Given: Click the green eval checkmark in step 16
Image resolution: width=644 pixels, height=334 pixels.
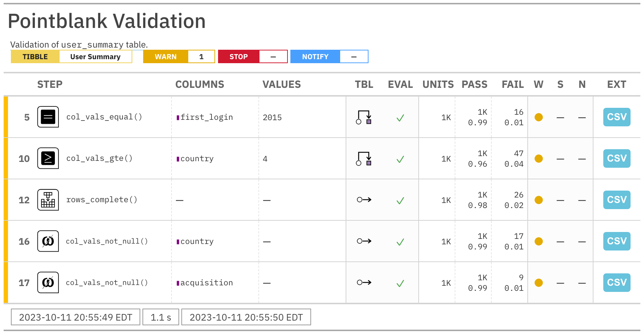Looking at the screenshot, I should (x=400, y=242).
